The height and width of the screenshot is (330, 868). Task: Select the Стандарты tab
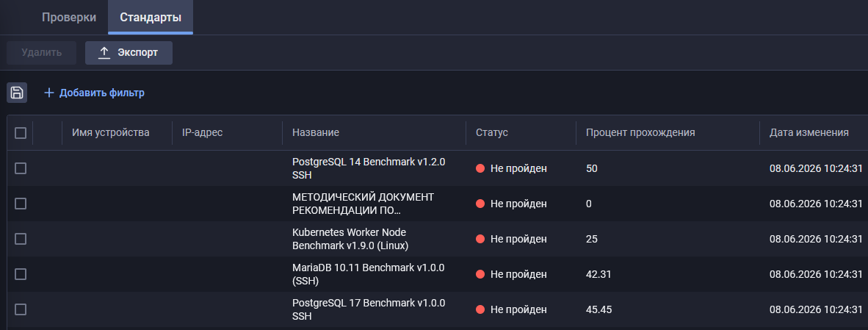[x=151, y=17]
